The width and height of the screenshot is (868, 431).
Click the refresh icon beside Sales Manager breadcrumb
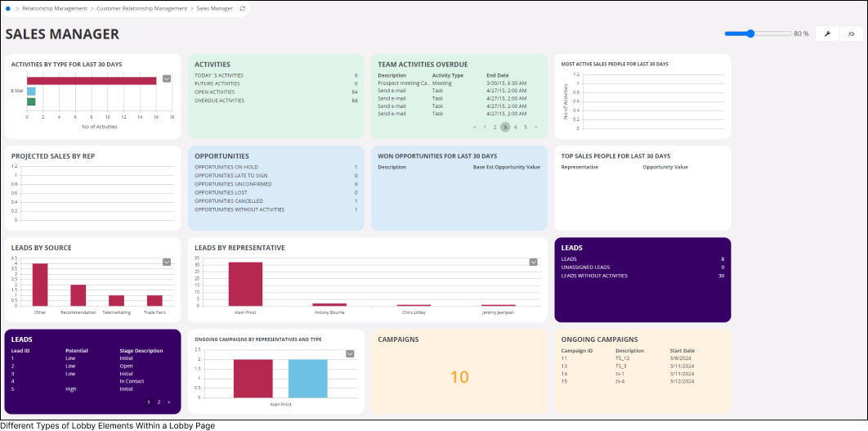[x=241, y=8]
